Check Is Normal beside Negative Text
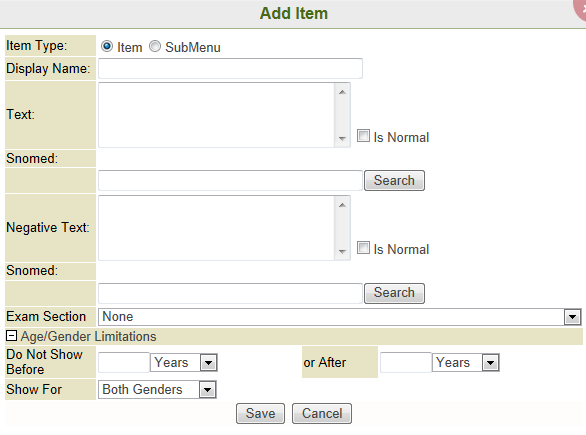This screenshot has width=586, height=435. (363, 248)
